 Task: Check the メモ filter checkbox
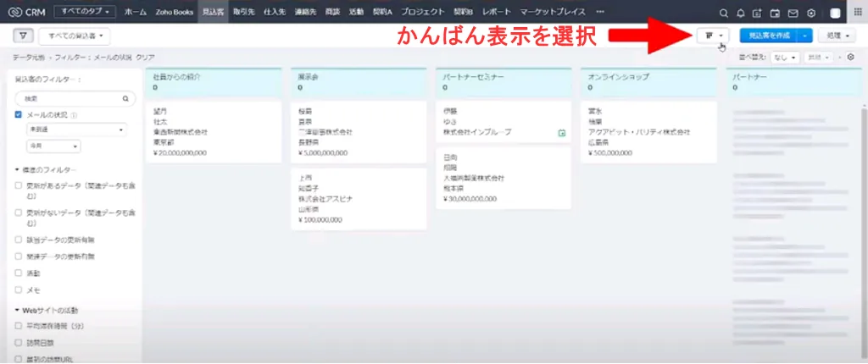tap(19, 290)
